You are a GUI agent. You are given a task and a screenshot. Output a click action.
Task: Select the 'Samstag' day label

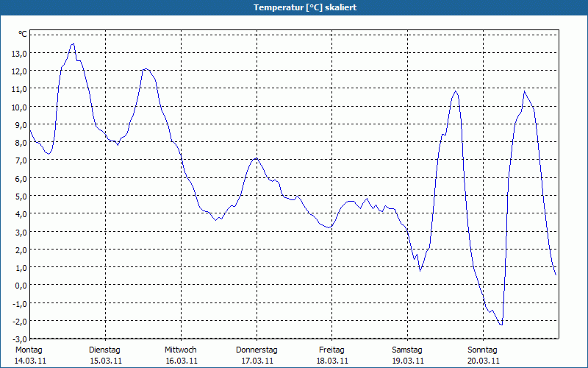pos(407,350)
